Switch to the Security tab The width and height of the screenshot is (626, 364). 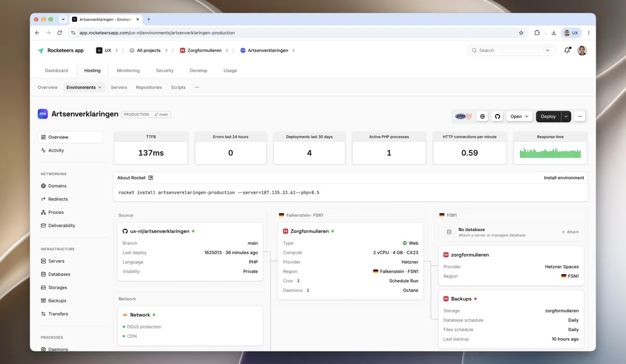click(165, 70)
